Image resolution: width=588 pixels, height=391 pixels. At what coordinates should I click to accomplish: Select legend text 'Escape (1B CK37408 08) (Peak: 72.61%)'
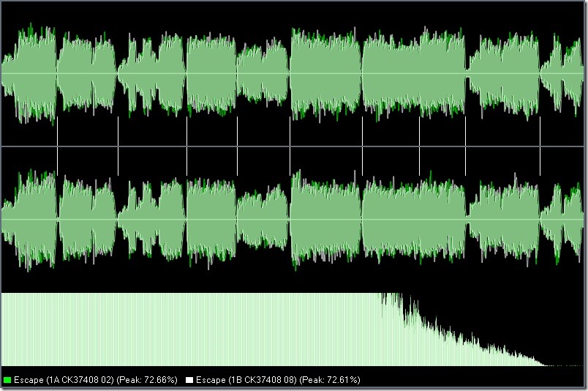pyautogui.click(x=278, y=380)
